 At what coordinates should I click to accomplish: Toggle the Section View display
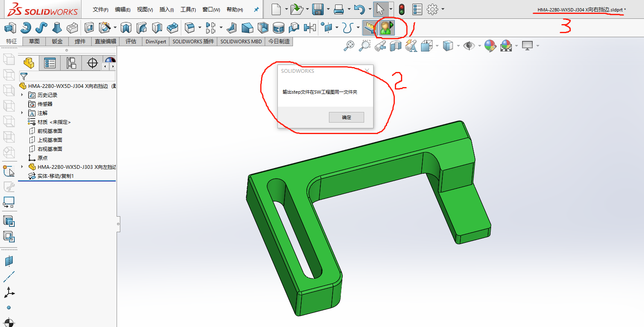[x=396, y=46]
